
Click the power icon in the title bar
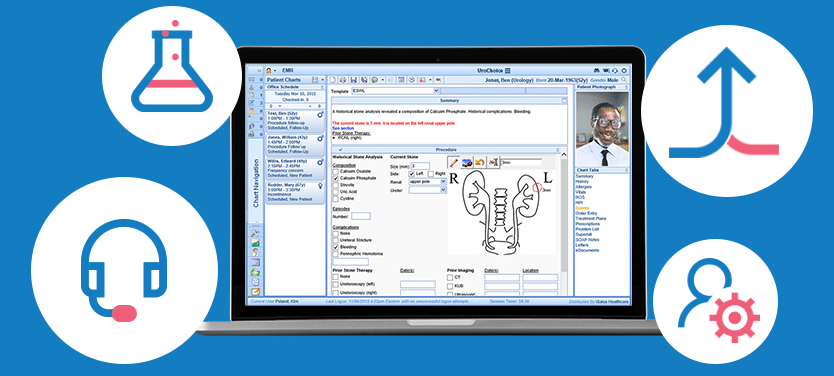pos(624,70)
